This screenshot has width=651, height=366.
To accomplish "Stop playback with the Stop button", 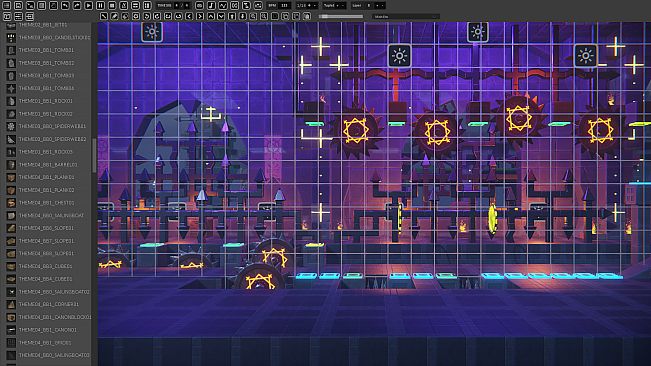I will (x=112, y=6).
